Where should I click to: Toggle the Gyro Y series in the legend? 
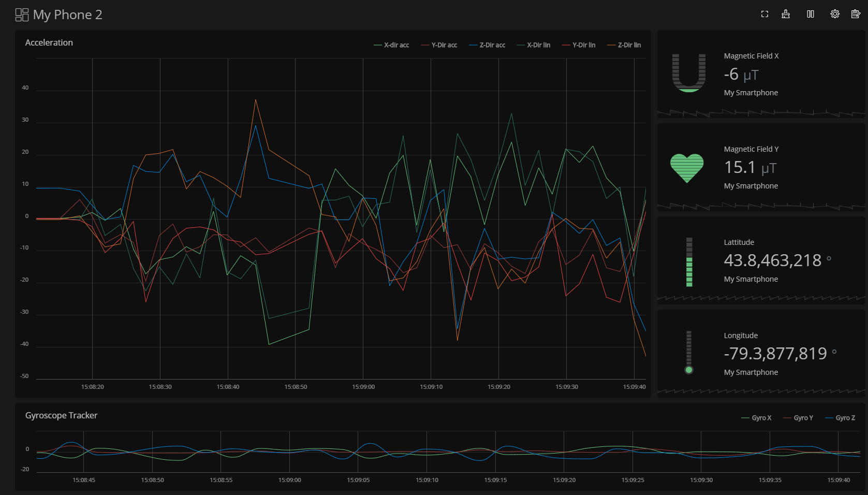[x=798, y=418]
